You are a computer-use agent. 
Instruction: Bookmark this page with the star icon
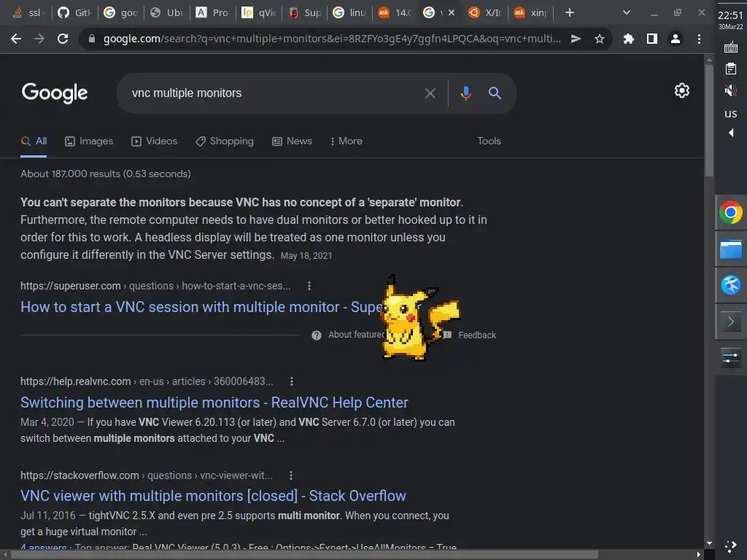pyautogui.click(x=600, y=39)
